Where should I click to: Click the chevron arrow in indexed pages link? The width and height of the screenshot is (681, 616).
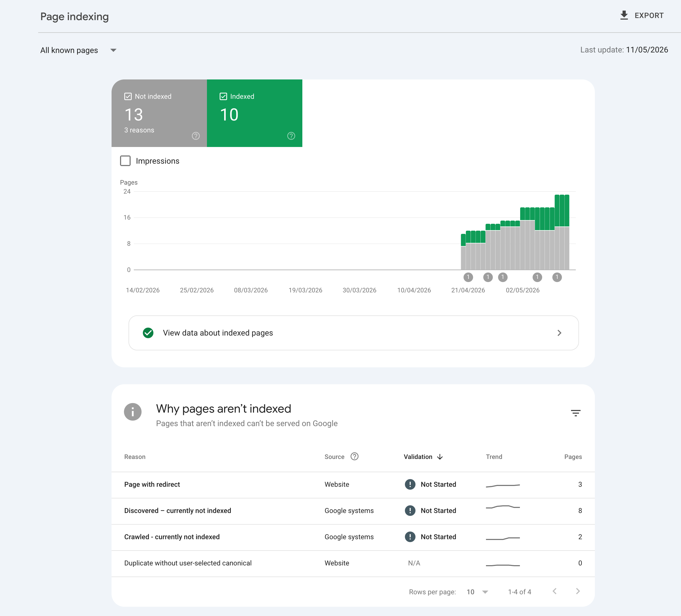(559, 333)
